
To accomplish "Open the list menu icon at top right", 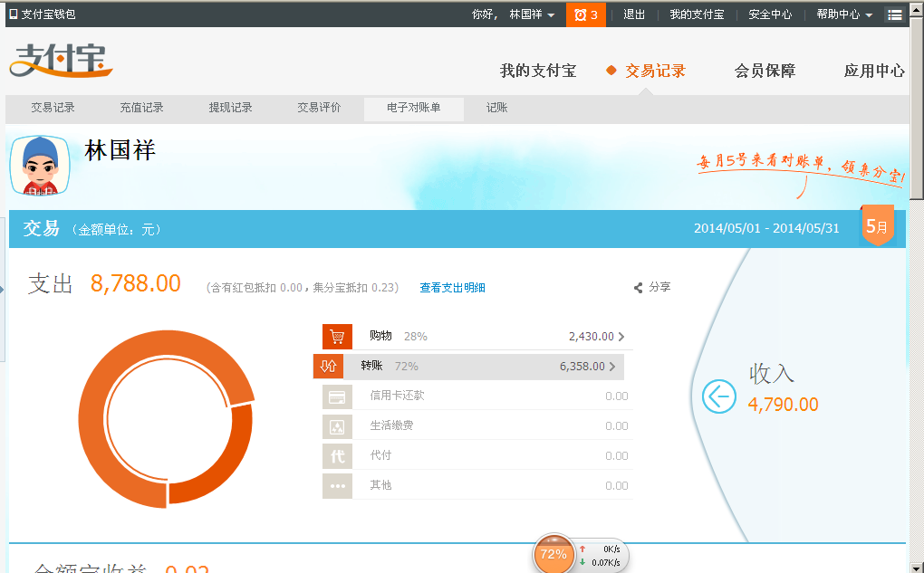I will pyautogui.click(x=895, y=14).
